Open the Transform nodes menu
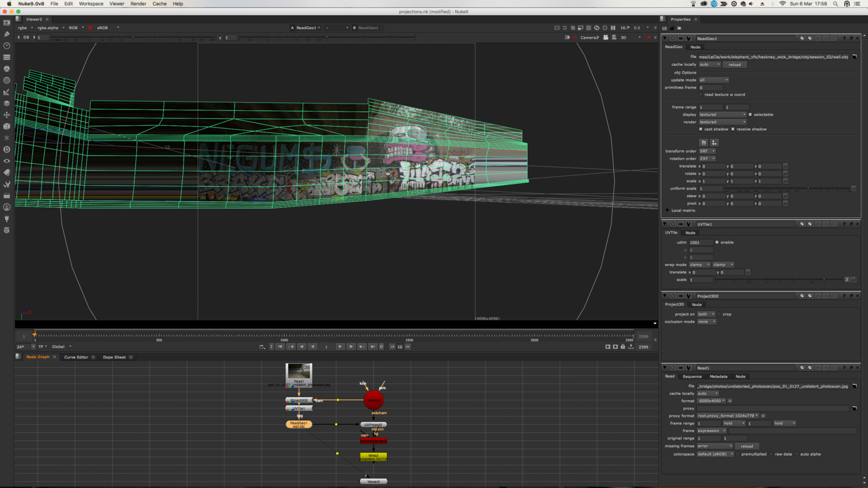 click(x=7, y=115)
